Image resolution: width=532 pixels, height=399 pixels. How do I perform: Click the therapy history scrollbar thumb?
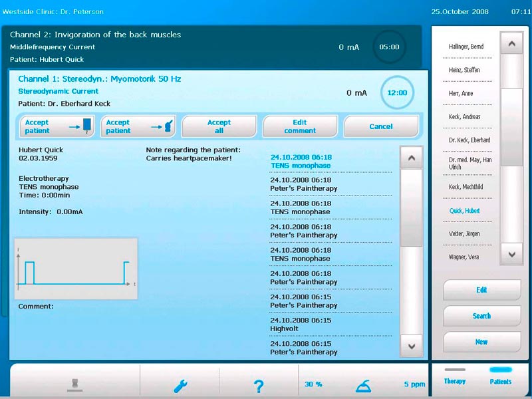(x=411, y=207)
